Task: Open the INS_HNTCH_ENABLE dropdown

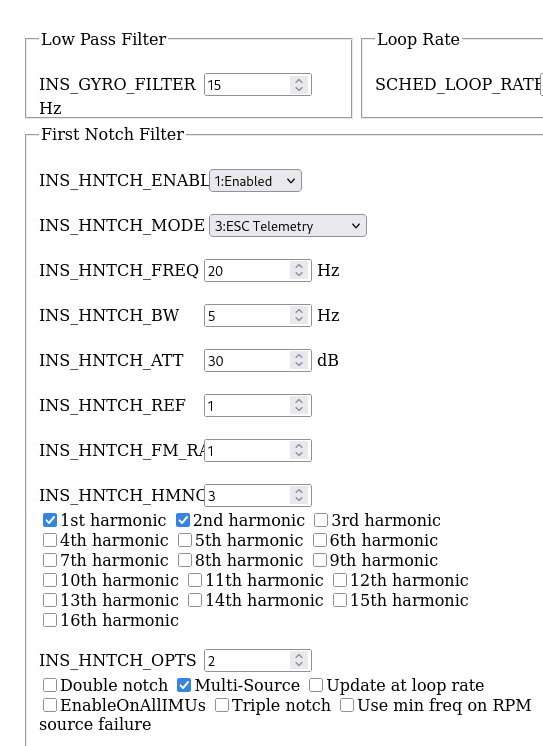Action: [255, 181]
